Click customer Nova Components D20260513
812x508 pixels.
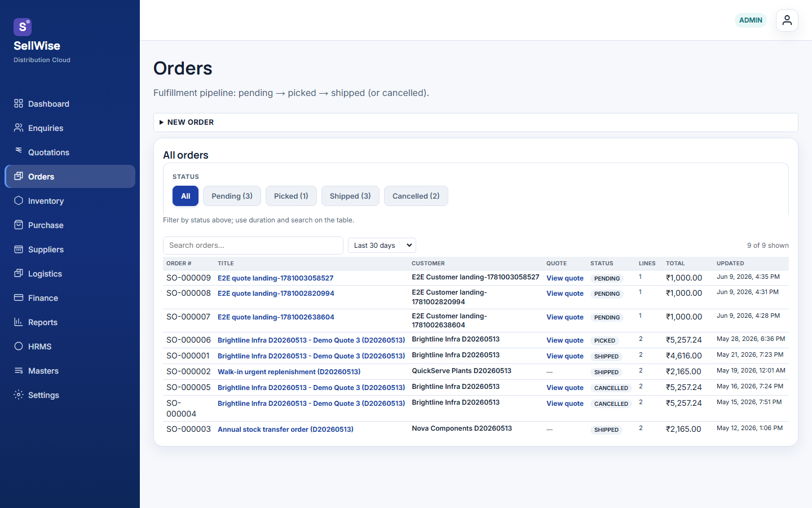pos(462,428)
